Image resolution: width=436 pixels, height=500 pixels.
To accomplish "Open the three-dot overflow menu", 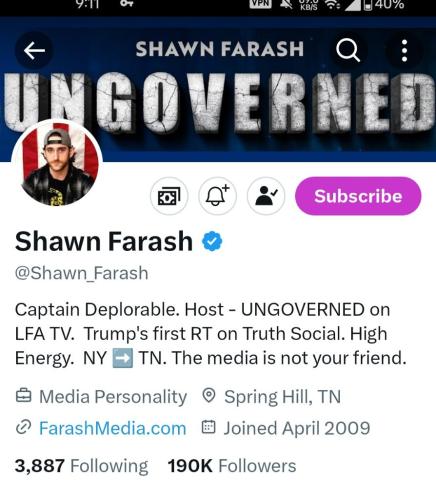I will (404, 51).
